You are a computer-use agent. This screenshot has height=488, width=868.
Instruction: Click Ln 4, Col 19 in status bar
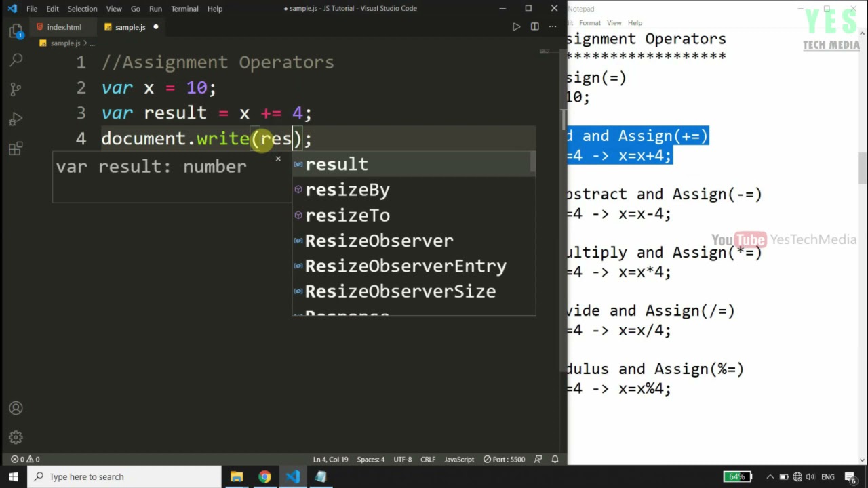330,459
